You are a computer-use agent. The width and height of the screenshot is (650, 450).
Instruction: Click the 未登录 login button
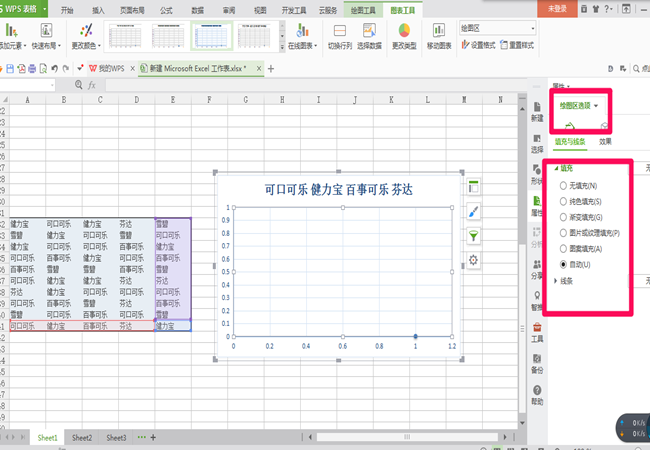[x=557, y=9]
